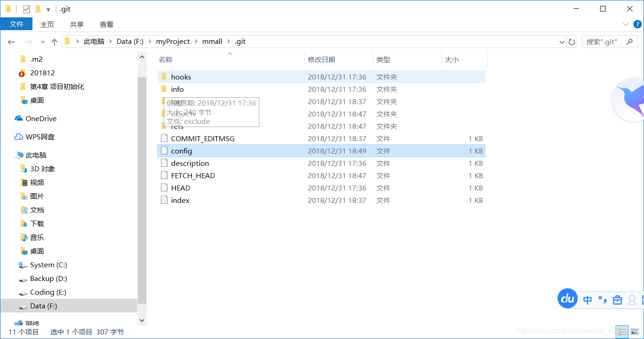Screen dimensions: 644x339
Task: Click the user account icon on Baidu input bar
Action: 632,300
